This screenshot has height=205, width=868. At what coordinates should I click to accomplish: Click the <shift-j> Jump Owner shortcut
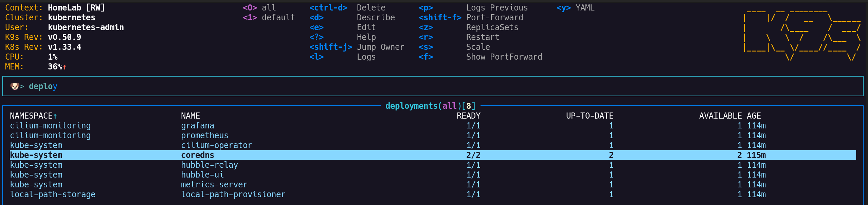click(x=357, y=47)
